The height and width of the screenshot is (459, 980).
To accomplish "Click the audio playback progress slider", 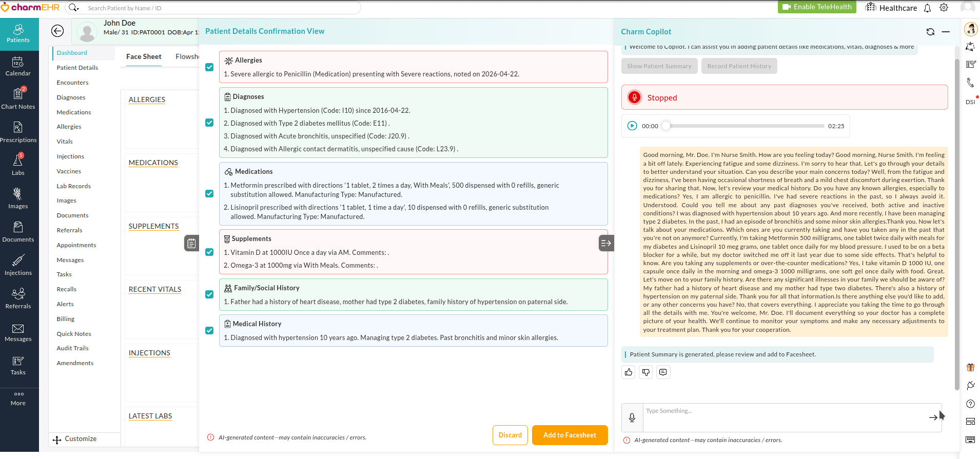I will coord(744,126).
